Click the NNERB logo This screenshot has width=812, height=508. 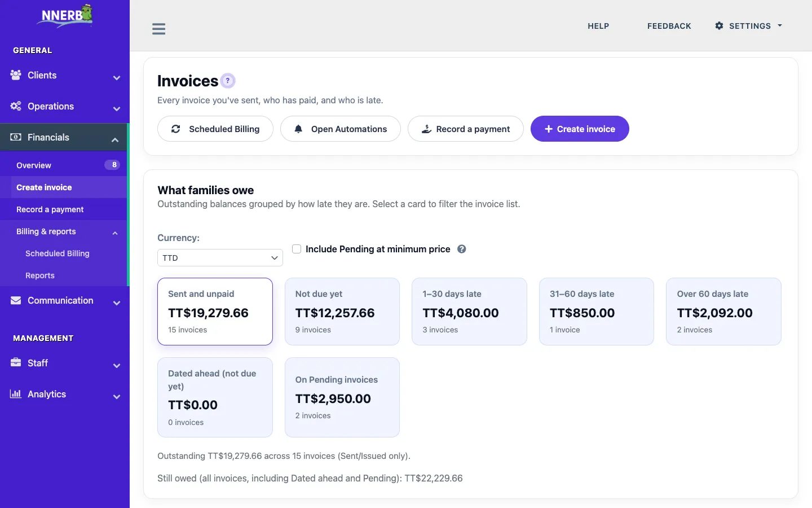click(x=65, y=15)
